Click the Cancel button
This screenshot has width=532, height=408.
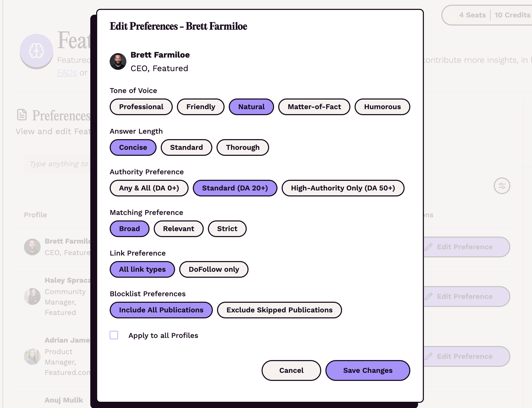[291, 370]
